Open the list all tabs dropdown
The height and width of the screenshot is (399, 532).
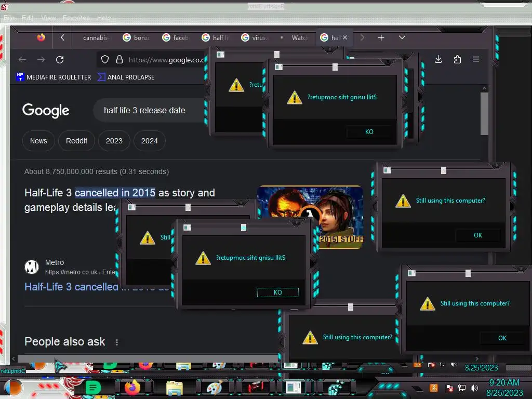point(402,37)
